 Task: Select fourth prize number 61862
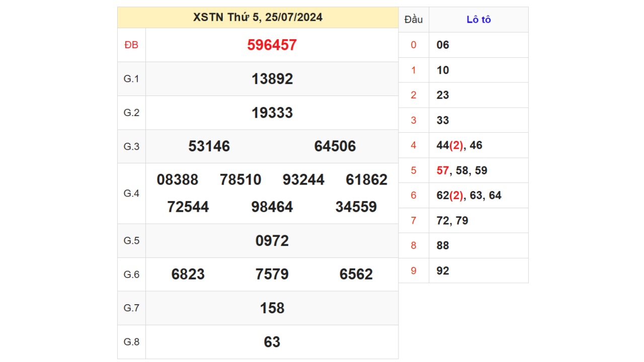[x=366, y=179]
